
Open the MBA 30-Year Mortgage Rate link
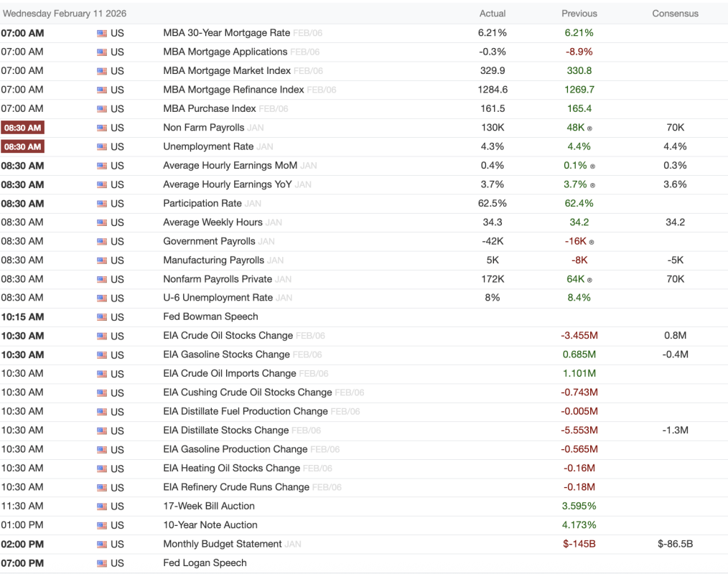tap(226, 33)
